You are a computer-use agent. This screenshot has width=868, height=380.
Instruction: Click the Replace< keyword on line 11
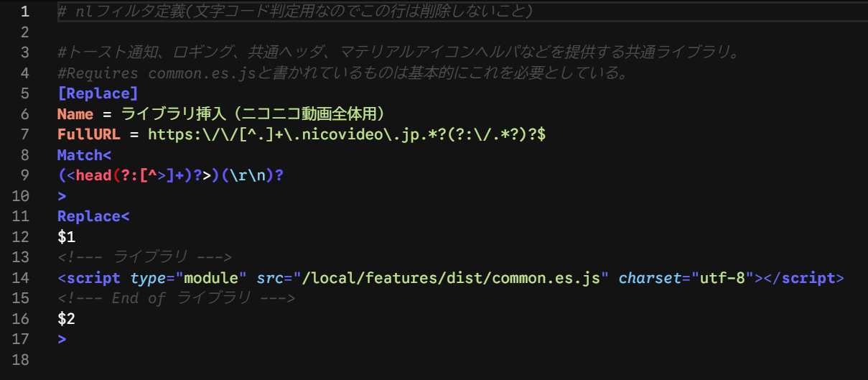(x=93, y=216)
